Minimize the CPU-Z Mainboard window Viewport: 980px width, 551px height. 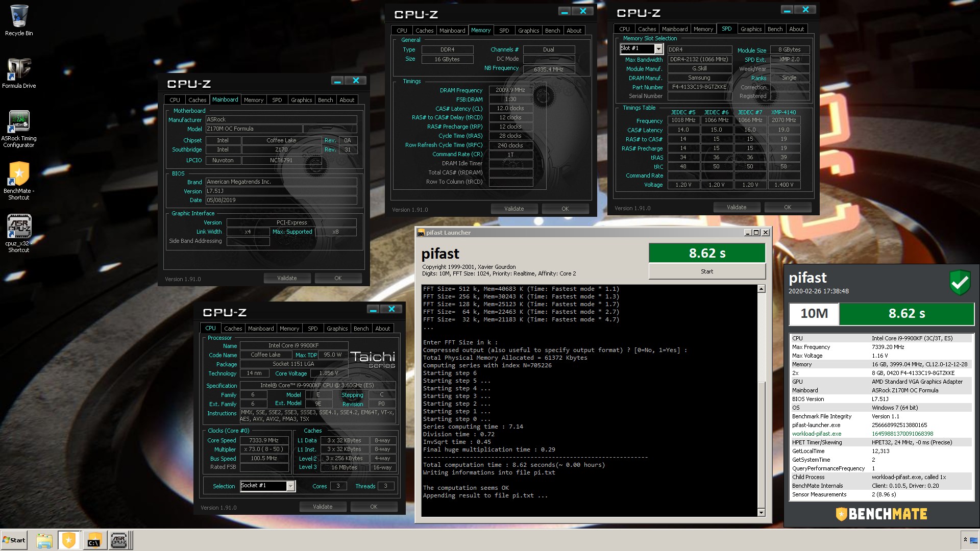(337, 81)
